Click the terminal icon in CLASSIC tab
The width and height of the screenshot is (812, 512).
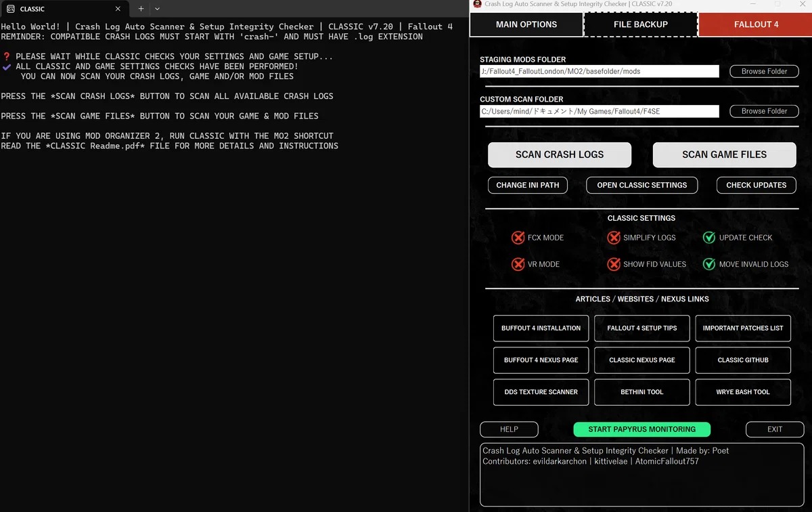[11, 9]
